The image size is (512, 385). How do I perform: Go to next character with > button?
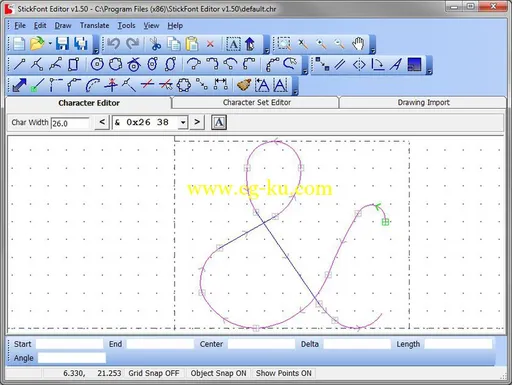point(197,122)
